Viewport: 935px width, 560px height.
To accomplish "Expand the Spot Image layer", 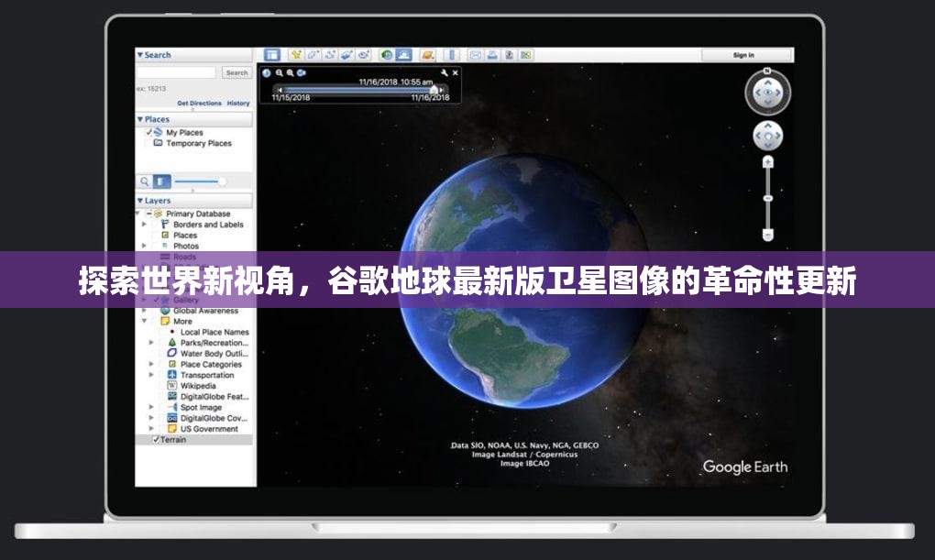I will (x=151, y=407).
